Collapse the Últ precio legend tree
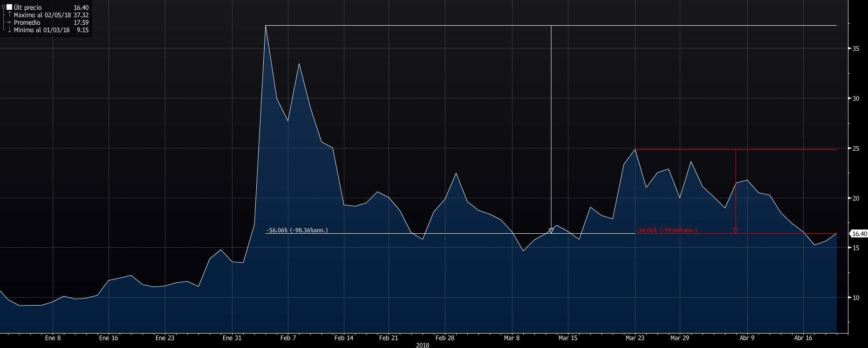Image resolution: width=868 pixels, height=348 pixels. coord(3,7)
